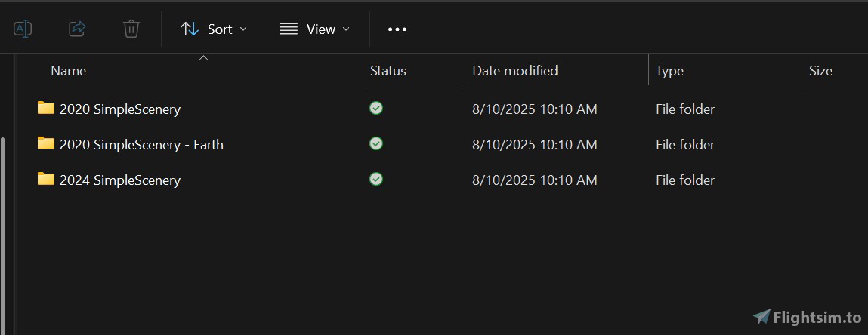This screenshot has height=335, width=868.
Task: Click the 2020 SimpleScenery - Earth folder icon
Action: 46,143
